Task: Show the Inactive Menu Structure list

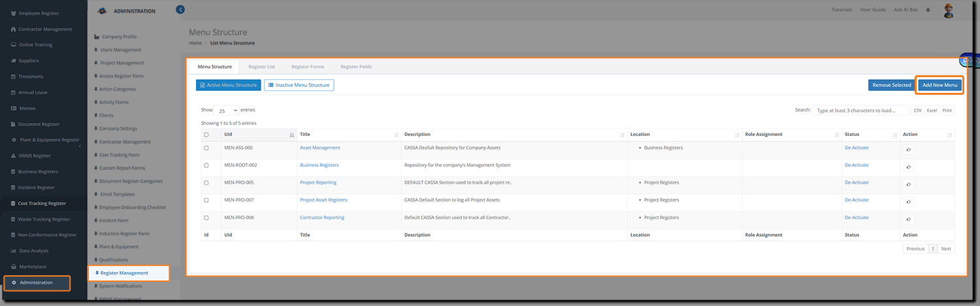Action: point(299,85)
